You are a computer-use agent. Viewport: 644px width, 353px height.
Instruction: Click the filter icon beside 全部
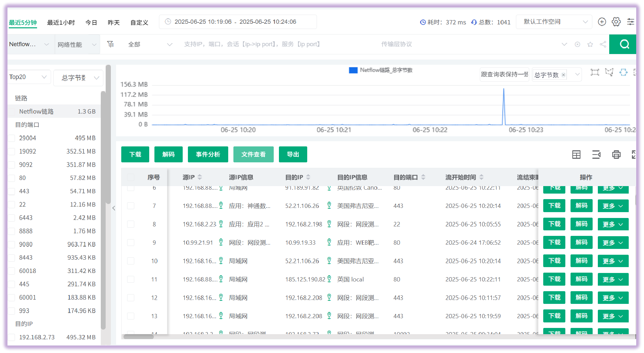pos(111,44)
